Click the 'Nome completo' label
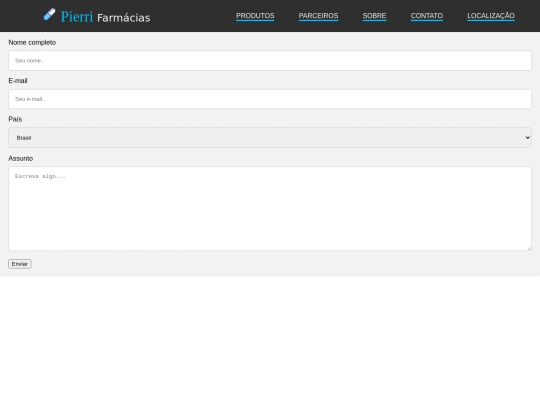The height and width of the screenshot is (405, 540). [x=32, y=42]
